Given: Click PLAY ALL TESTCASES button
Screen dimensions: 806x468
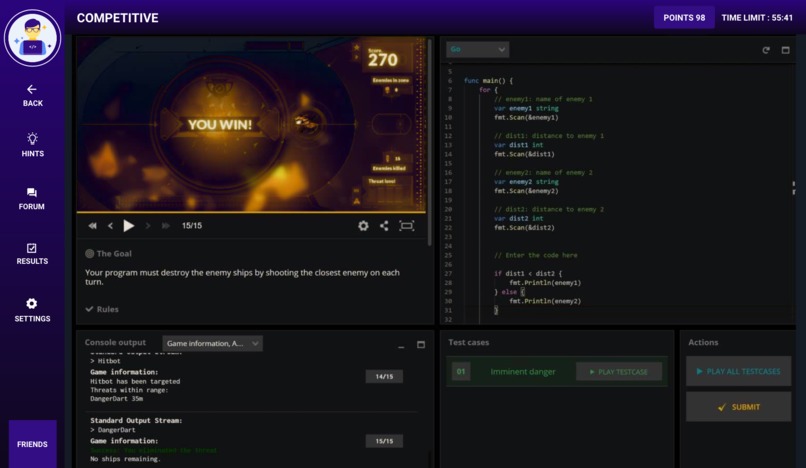Looking at the screenshot, I should [x=738, y=371].
